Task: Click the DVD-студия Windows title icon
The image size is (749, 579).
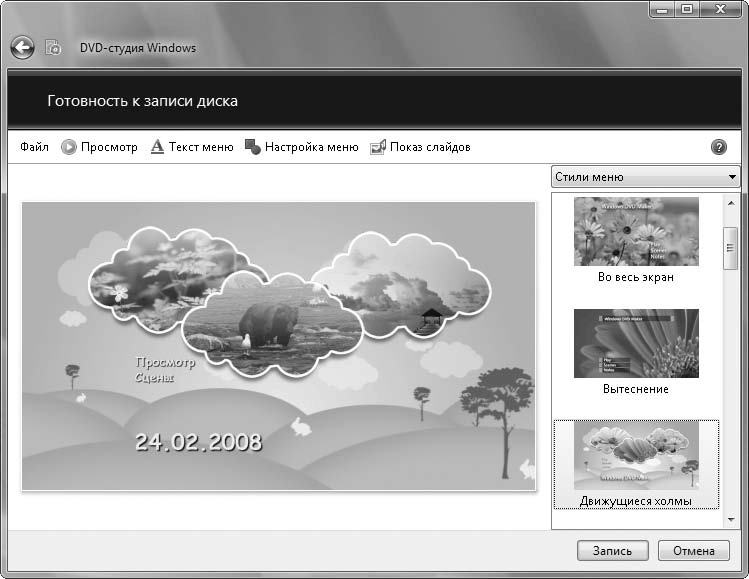Action: pos(54,47)
